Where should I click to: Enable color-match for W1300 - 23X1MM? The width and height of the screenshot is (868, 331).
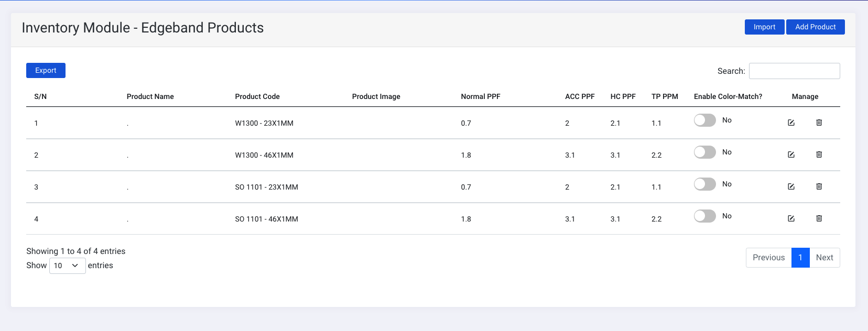(x=704, y=120)
